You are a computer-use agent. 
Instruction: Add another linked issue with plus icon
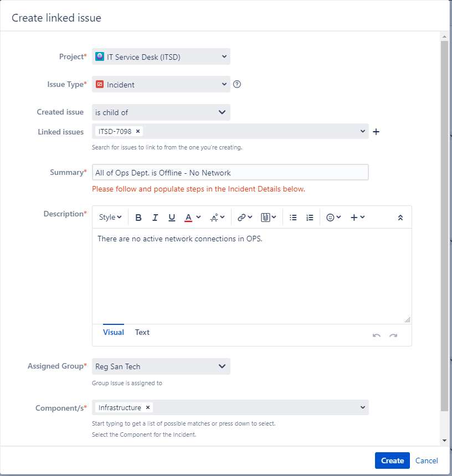(x=376, y=132)
